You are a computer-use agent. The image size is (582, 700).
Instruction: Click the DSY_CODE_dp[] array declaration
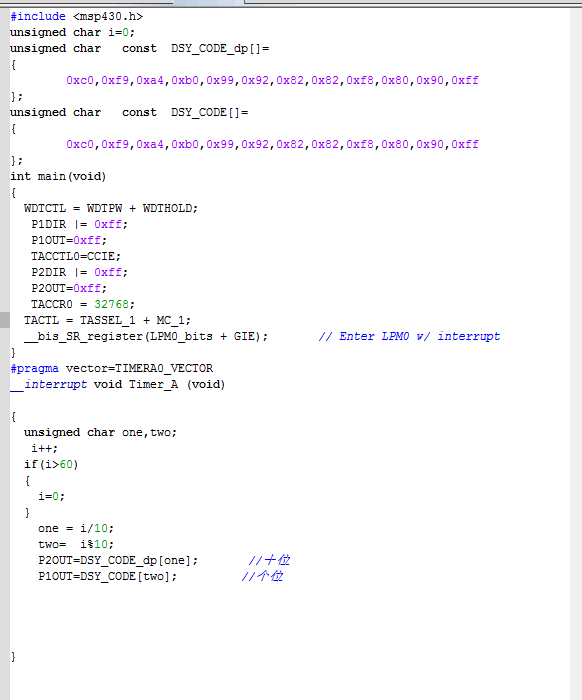[140, 49]
